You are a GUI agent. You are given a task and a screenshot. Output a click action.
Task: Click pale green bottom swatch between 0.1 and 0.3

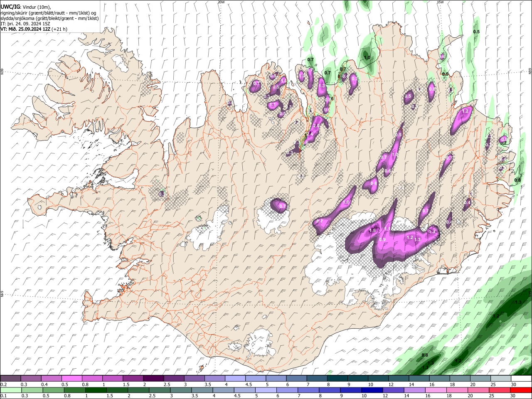11,390
